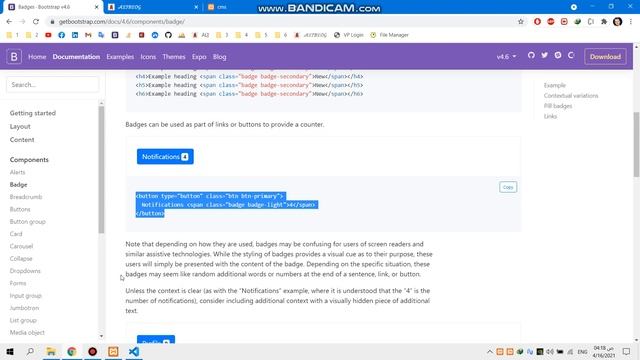Open Expo in the navbar

pos(199,57)
